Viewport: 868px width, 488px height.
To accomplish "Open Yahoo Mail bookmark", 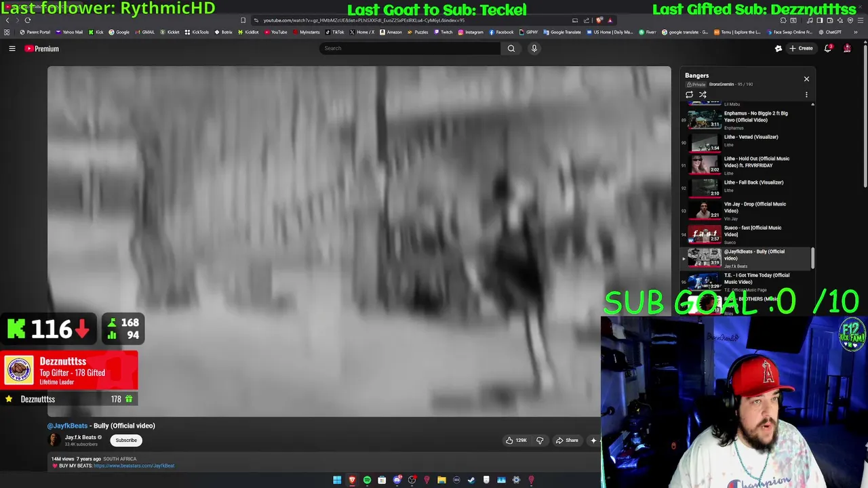I will tap(69, 32).
